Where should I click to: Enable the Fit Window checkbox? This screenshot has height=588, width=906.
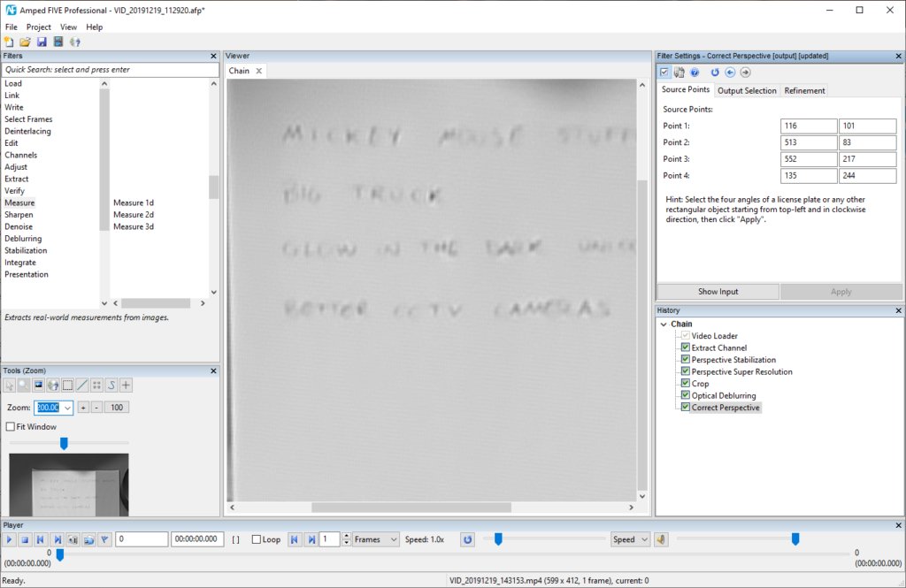11,427
